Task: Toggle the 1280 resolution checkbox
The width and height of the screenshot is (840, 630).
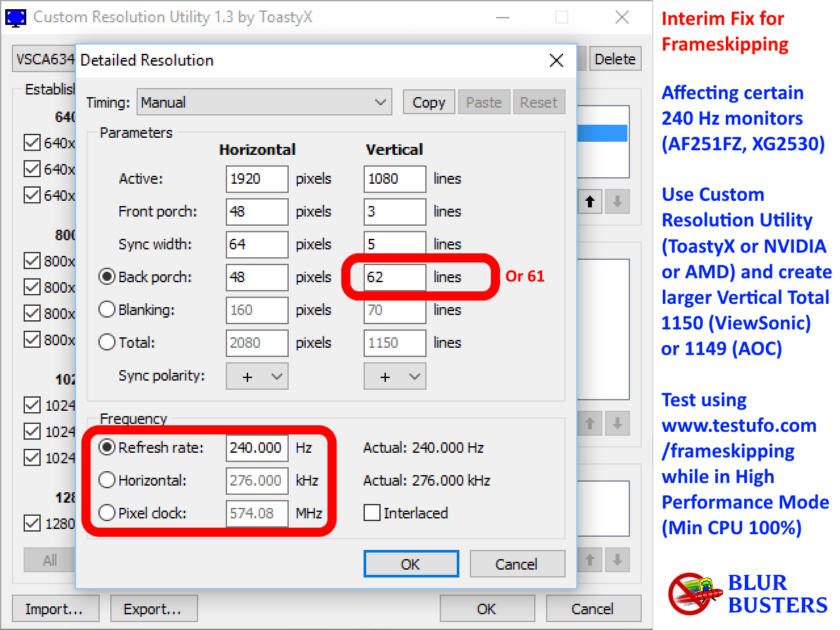Action: [x=31, y=523]
